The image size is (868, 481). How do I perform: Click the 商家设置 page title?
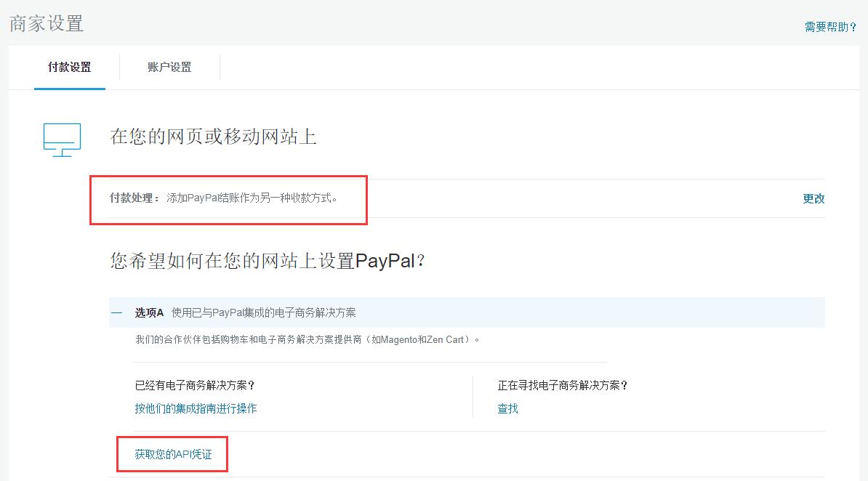point(47,24)
